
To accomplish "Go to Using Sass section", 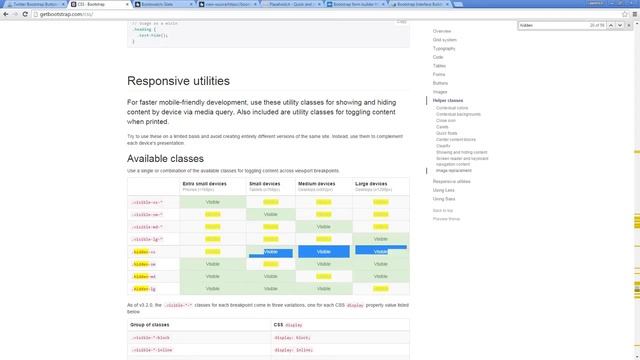I will tap(444, 199).
